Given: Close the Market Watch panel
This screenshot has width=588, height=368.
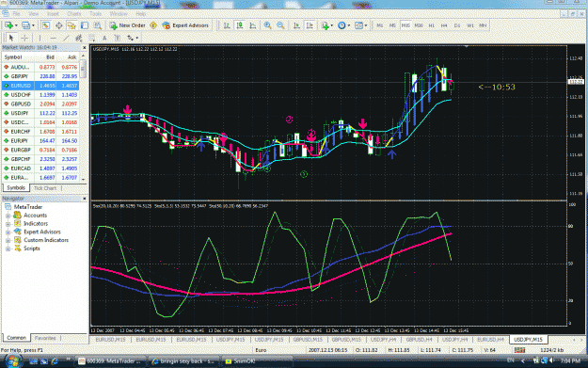Looking at the screenshot, I should tap(84, 48).
